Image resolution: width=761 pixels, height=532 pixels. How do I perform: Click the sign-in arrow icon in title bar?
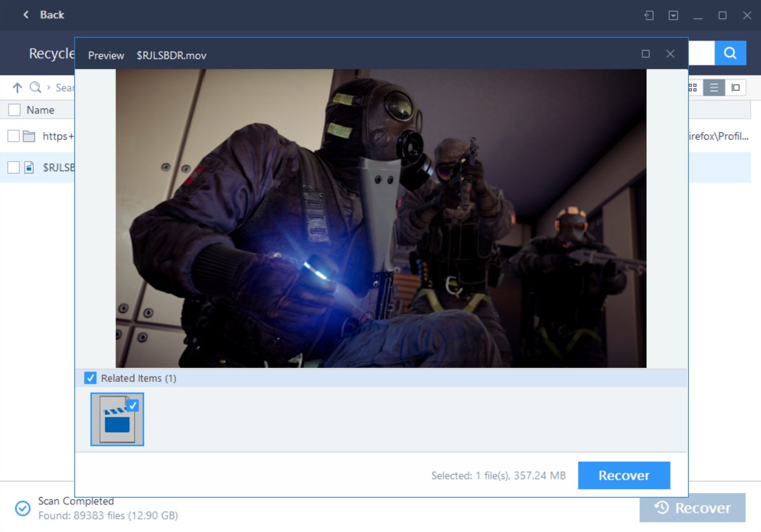point(649,15)
